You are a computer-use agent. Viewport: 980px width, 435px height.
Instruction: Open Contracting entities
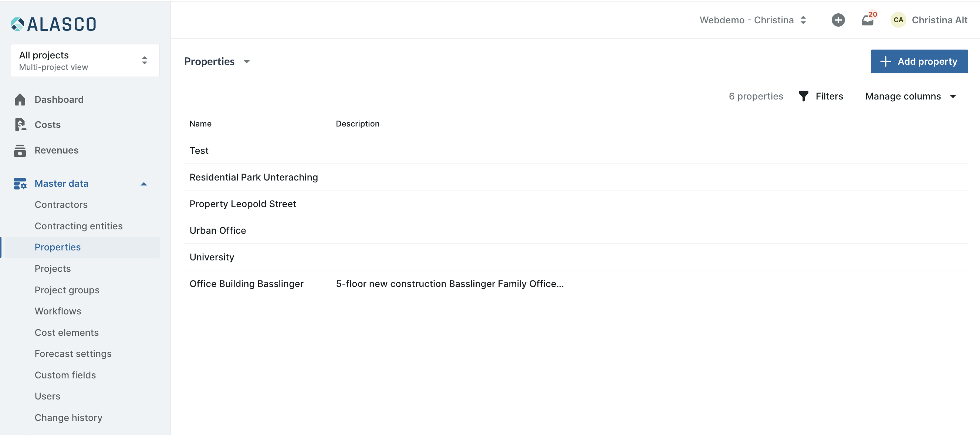point(79,226)
